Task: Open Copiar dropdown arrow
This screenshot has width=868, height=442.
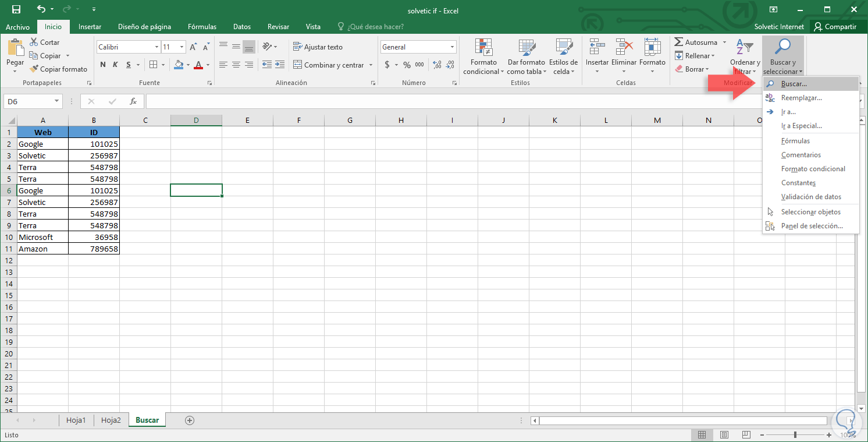Action: 68,56
